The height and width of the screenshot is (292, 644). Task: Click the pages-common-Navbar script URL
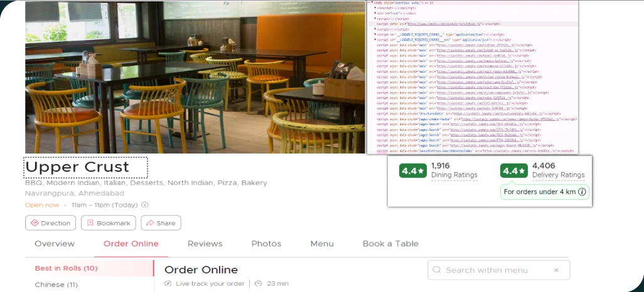[510, 119]
